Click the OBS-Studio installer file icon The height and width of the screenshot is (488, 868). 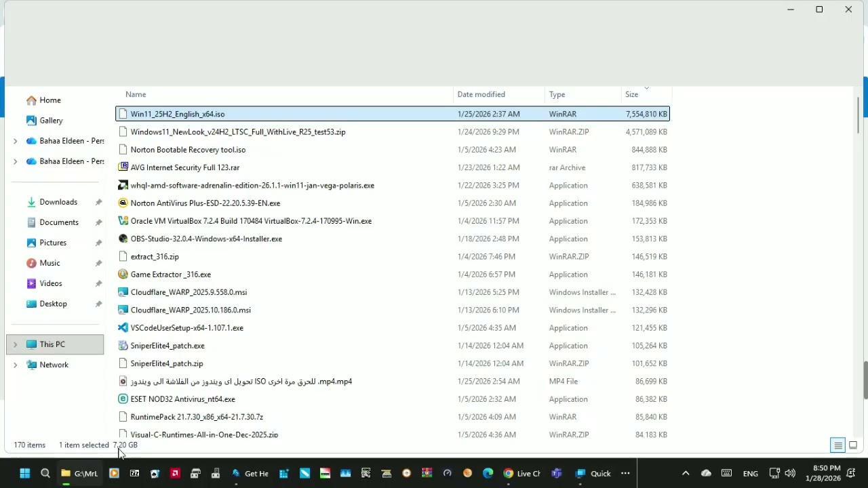click(123, 239)
